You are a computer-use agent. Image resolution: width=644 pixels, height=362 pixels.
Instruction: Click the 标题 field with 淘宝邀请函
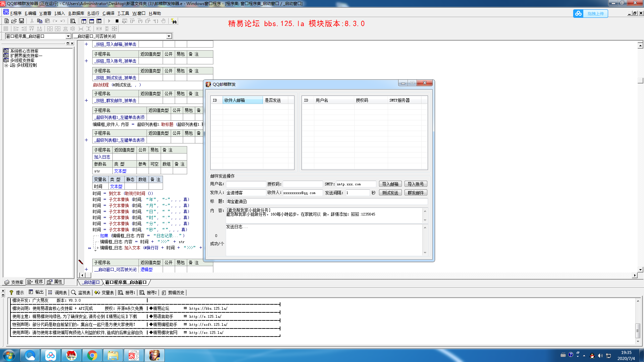[x=327, y=201]
